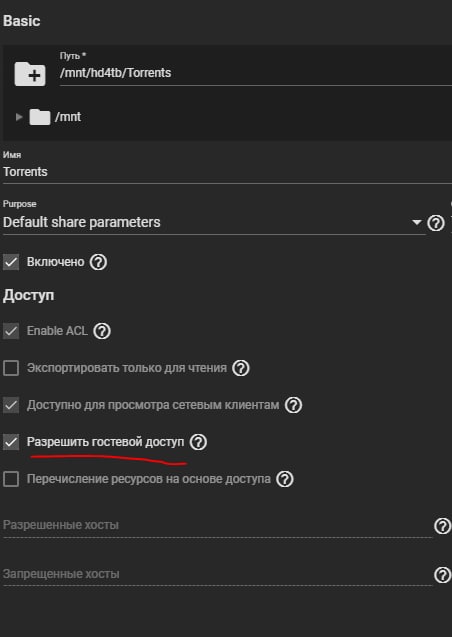Screen dimensions: 452x637
Task: Open help for Доступно для просмотра сетевым клиентам
Action: pos(293,405)
